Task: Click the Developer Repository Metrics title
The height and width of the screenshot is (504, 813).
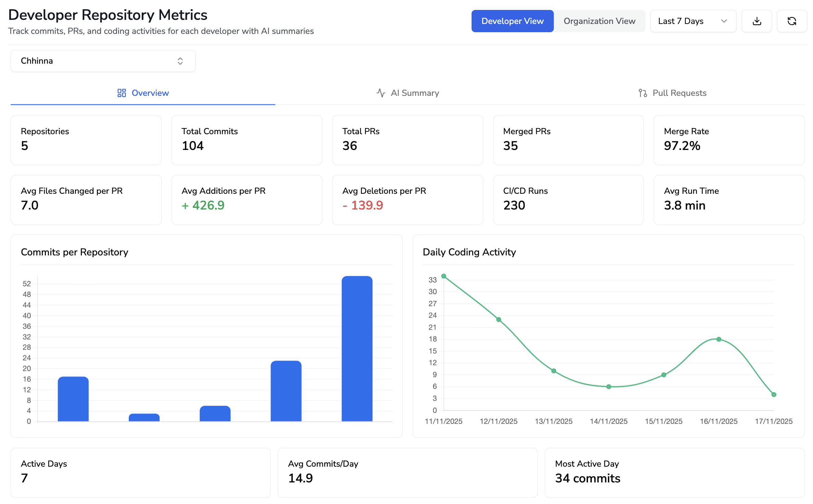Action: 108,15
